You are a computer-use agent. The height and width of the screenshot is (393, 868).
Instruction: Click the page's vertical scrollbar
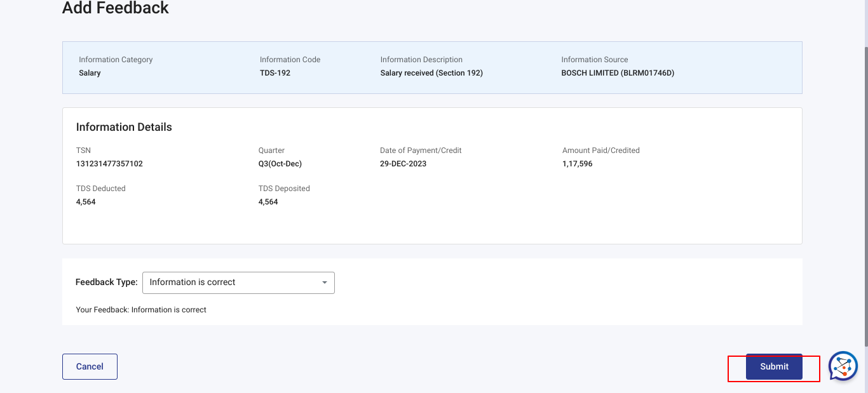coord(865,190)
